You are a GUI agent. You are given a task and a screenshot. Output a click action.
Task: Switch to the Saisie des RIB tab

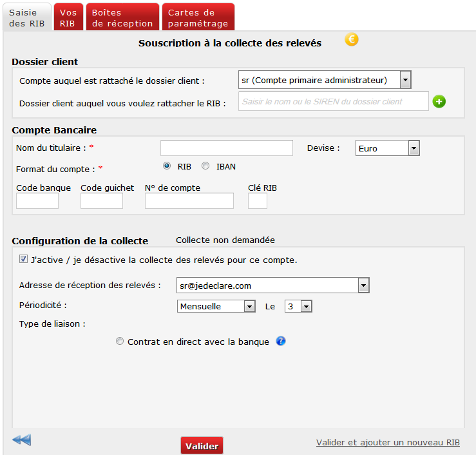click(27, 17)
